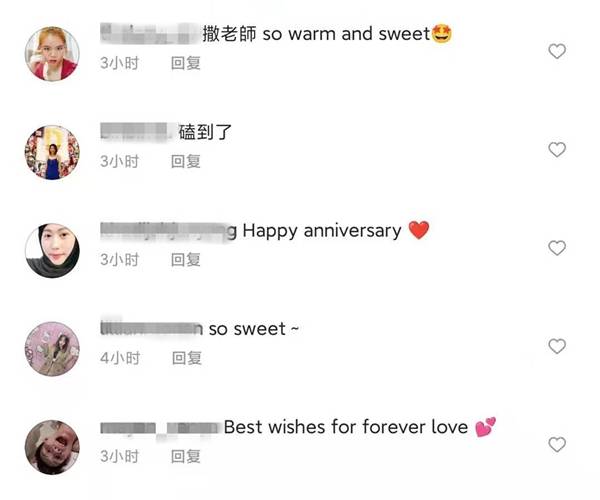Viewport: 600px width, 500px height.
Task: Reply to the "so warm and sweet" comment
Action: click(x=186, y=63)
